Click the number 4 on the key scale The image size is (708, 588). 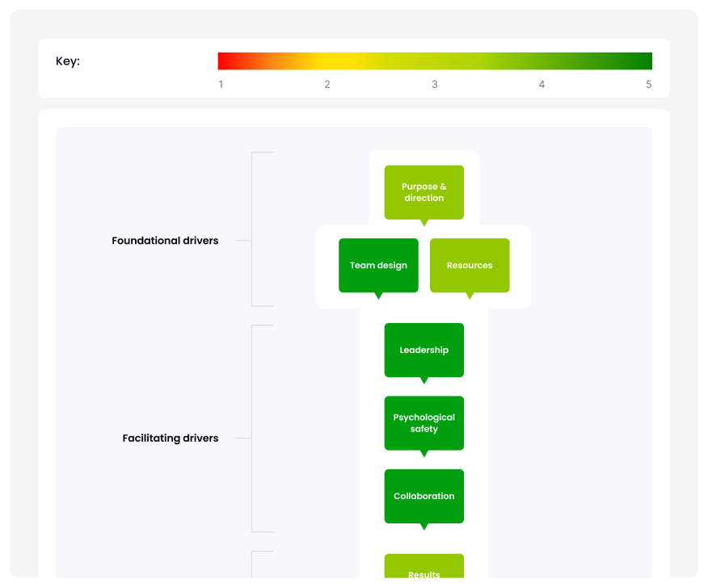click(x=542, y=84)
